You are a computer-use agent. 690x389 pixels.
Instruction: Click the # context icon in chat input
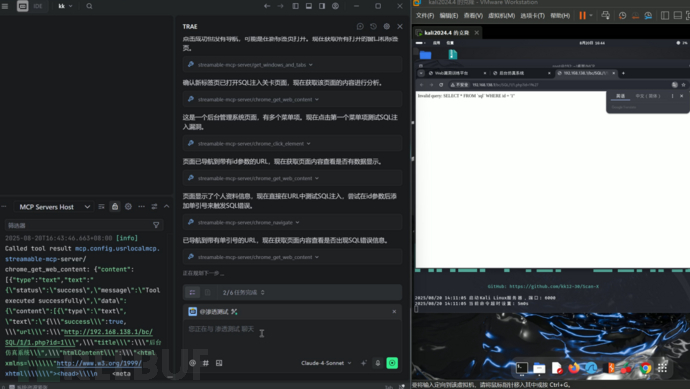[206, 363]
